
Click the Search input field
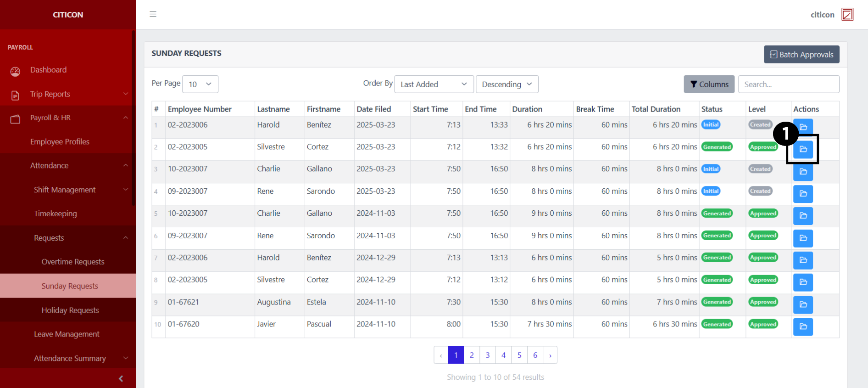788,84
